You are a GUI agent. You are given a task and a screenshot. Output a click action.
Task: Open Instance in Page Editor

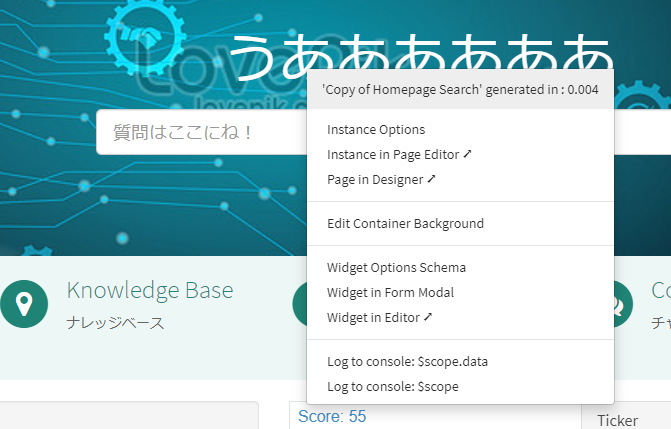click(x=399, y=155)
